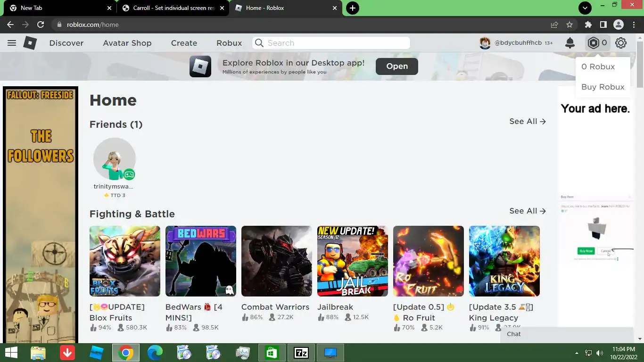
Task: Open the Chrome profile icon
Action: click(618, 25)
